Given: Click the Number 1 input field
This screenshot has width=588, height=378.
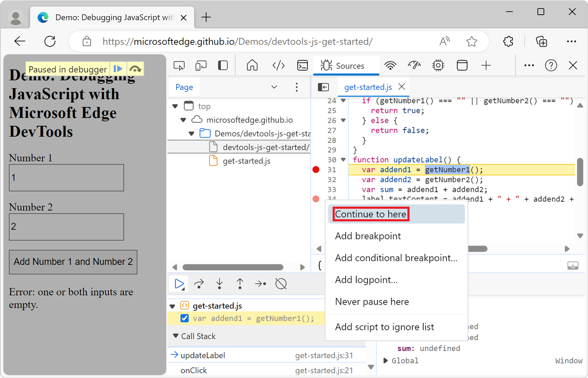Looking at the screenshot, I should 66,178.
